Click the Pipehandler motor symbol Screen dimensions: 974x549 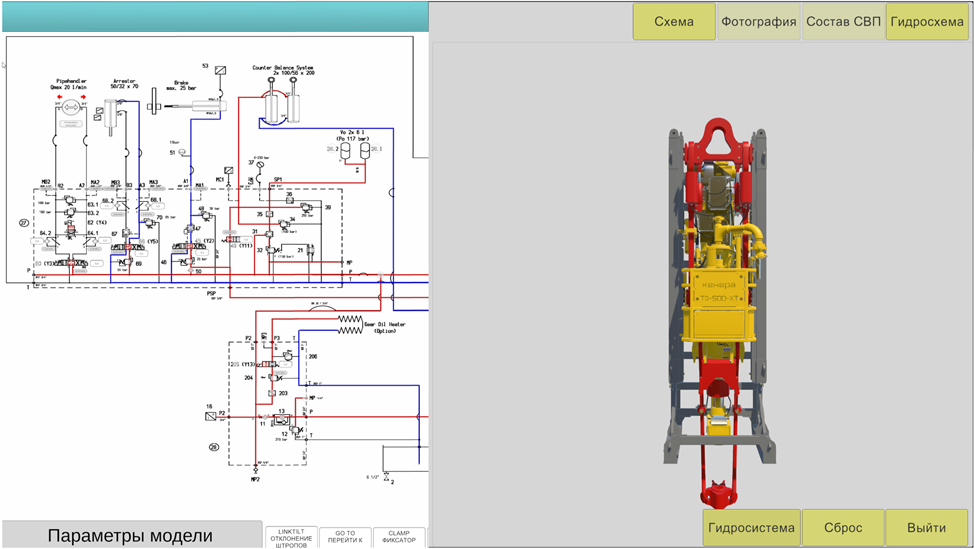pyautogui.click(x=70, y=106)
